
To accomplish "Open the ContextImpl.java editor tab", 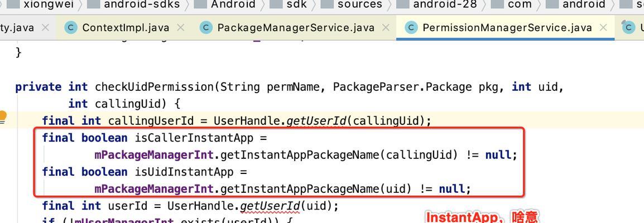I will pyautogui.click(x=126, y=27).
